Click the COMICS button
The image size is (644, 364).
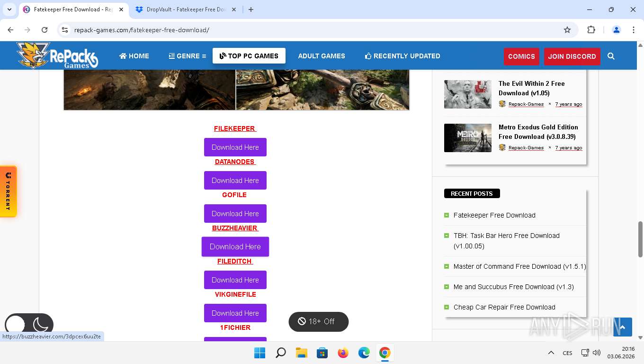[x=521, y=56]
